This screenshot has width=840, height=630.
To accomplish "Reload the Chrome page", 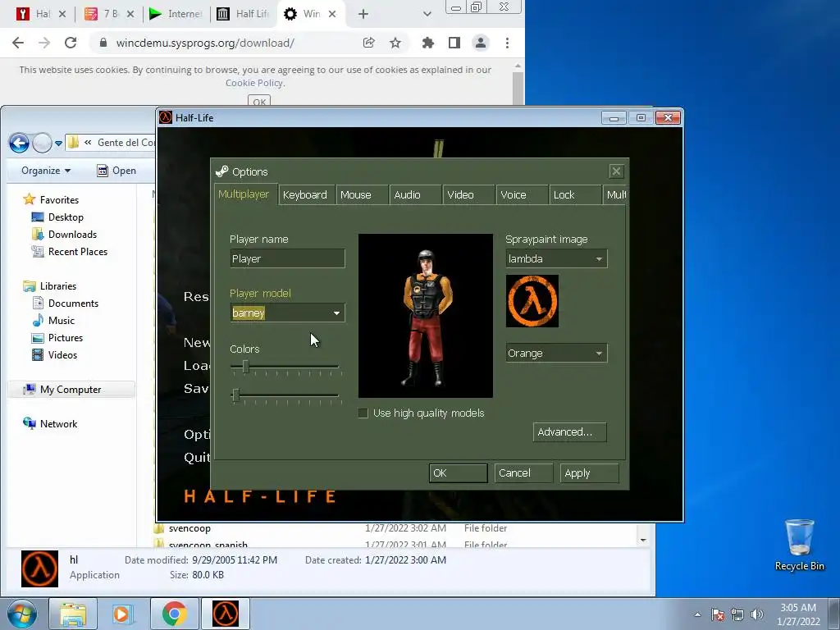I will 71,43.
